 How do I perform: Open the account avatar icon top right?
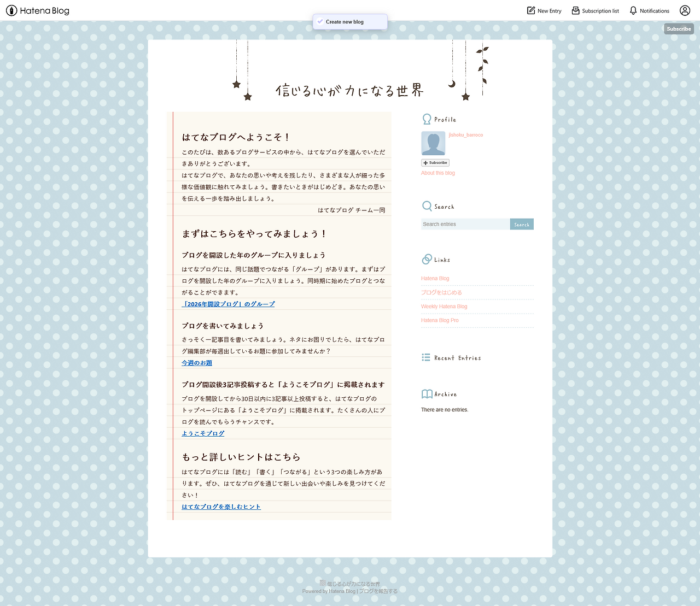[x=685, y=10]
